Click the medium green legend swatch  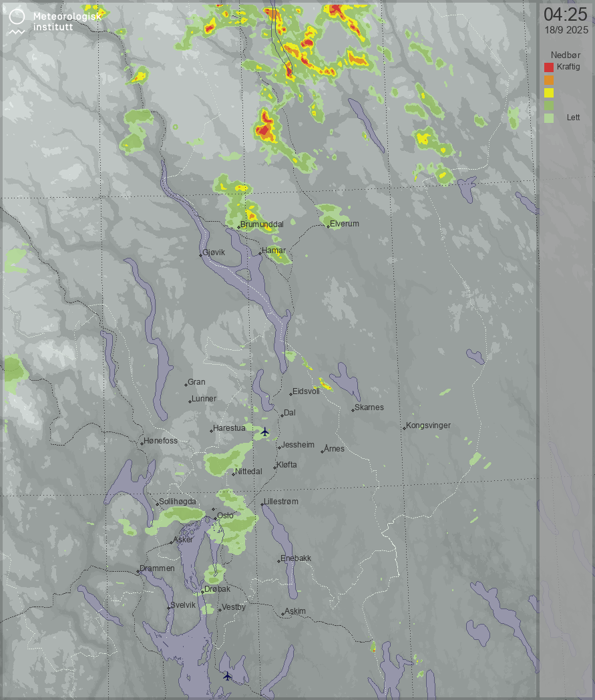point(548,106)
